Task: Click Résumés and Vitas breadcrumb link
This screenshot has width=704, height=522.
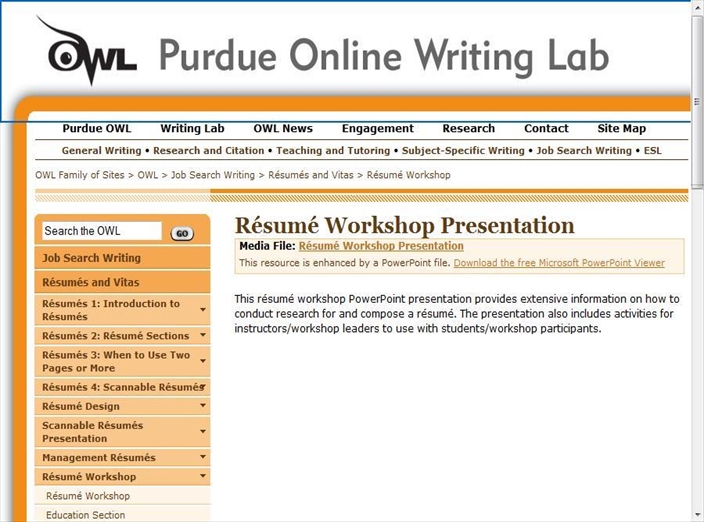Action: point(311,175)
